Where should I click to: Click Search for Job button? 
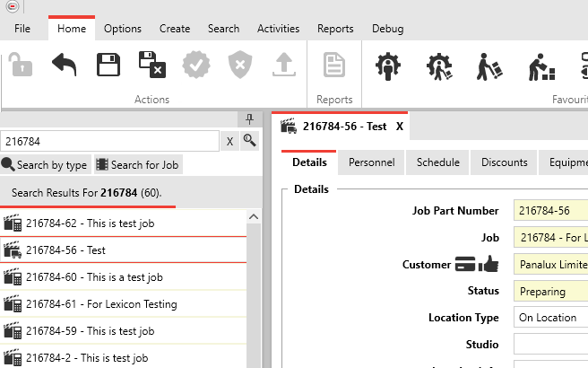[x=138, y=165]
